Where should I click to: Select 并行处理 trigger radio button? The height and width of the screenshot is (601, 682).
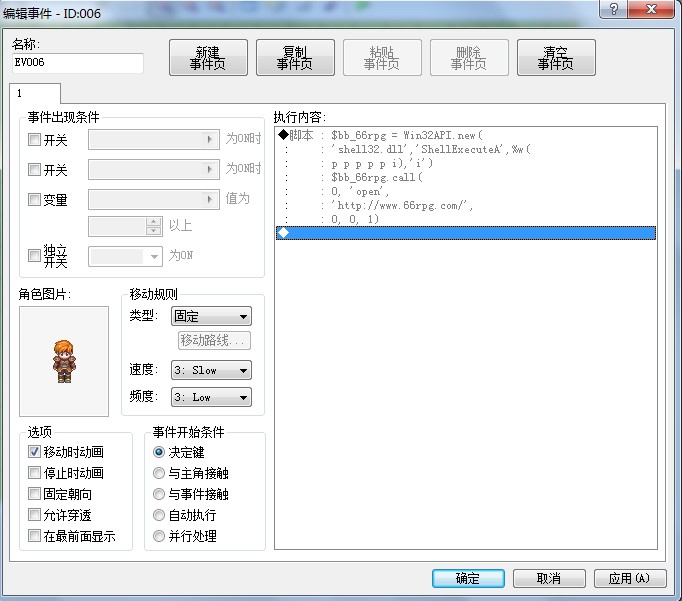159,536
